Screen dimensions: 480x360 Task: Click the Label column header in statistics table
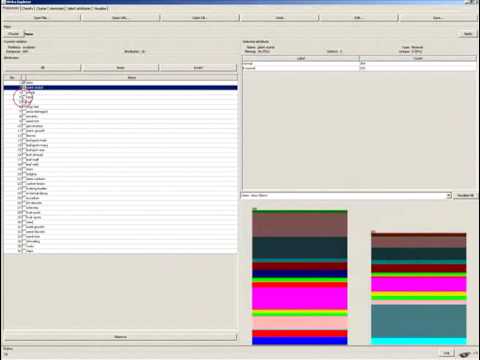[x=301, y=58]
